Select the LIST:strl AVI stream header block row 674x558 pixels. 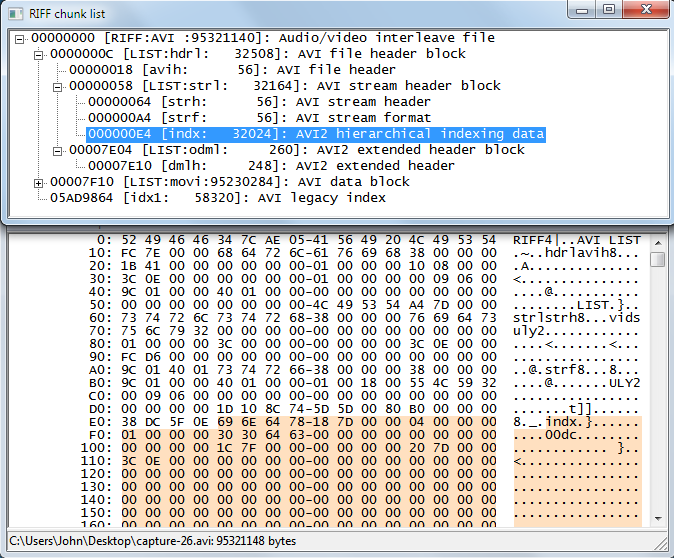click(285, 86)
